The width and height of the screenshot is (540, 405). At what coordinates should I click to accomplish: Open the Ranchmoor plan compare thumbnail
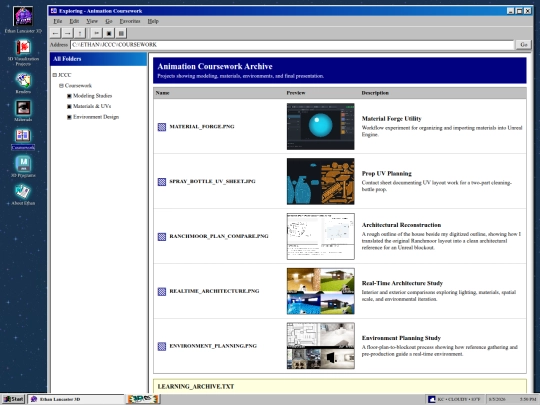321,236
